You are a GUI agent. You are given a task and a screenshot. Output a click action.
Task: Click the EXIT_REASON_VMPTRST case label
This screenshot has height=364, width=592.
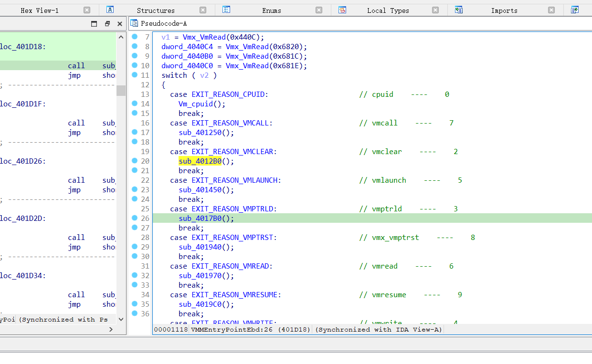[x=233, y=238]
